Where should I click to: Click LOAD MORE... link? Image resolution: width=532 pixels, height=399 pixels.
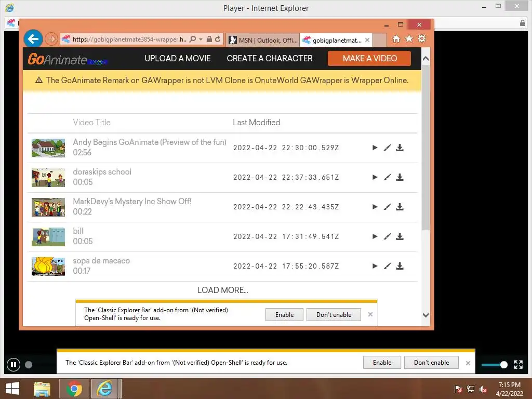[222, 290]
